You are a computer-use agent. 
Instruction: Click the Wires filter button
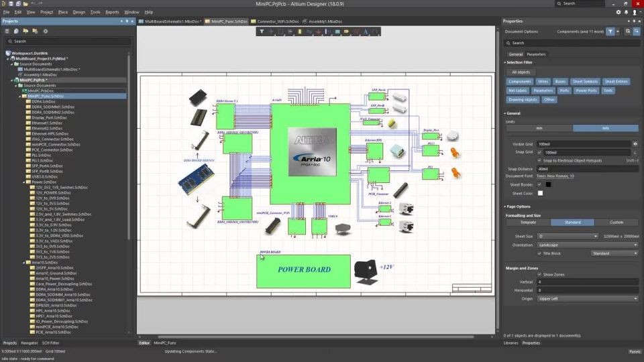[x=543, y=81]
